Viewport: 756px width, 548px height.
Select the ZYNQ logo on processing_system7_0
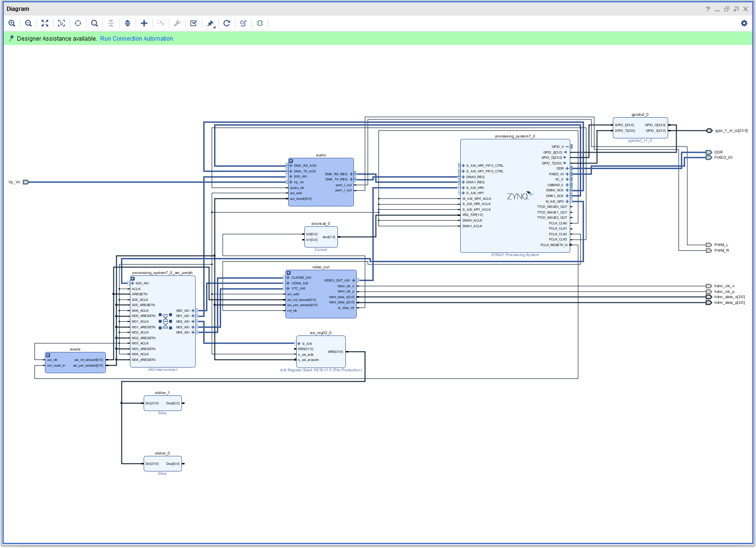pos(519,196)
